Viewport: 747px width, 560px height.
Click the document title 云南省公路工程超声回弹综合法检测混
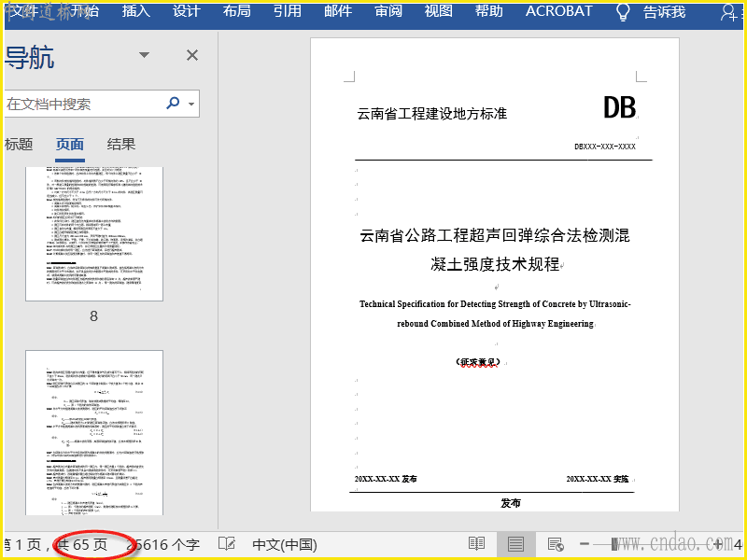click(x=495, y=235)
